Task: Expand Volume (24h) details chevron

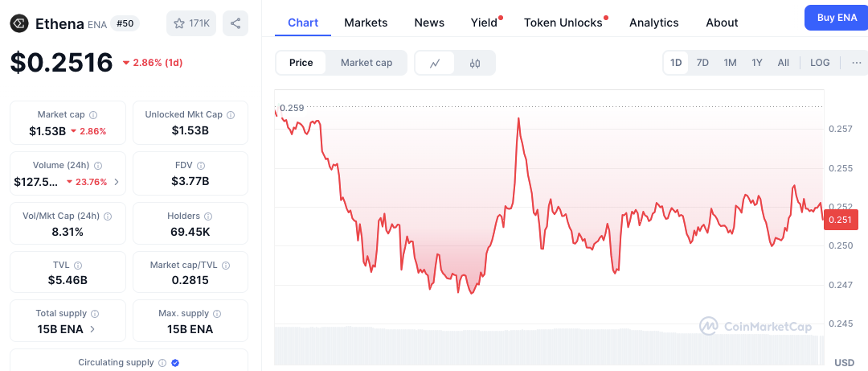Action: click(117, 182)
